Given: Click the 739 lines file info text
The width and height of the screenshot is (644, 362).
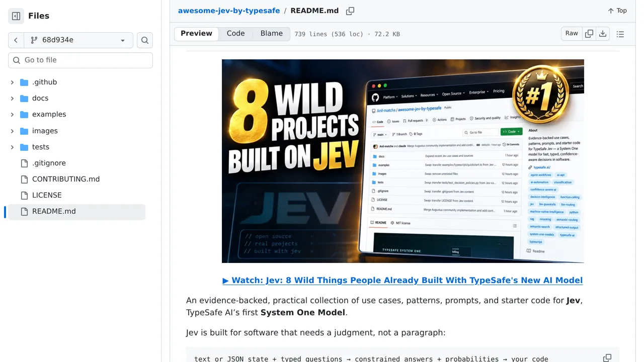Looking at the screenshot, I should [347, 34].
